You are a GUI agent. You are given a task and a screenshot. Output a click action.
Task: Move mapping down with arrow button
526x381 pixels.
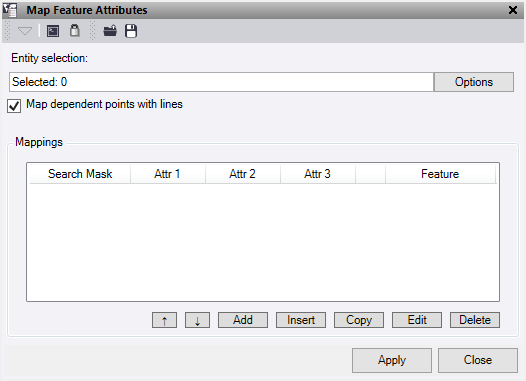[198, 320]
